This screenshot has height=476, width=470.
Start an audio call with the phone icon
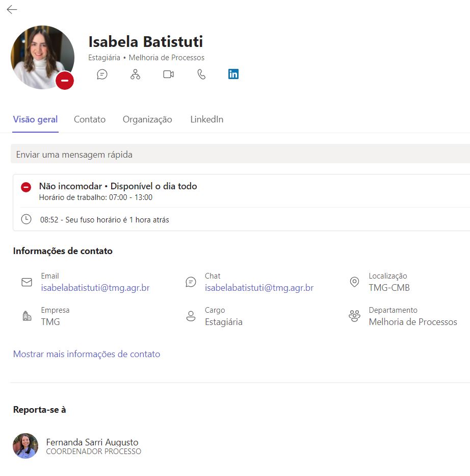click(201, 74)
